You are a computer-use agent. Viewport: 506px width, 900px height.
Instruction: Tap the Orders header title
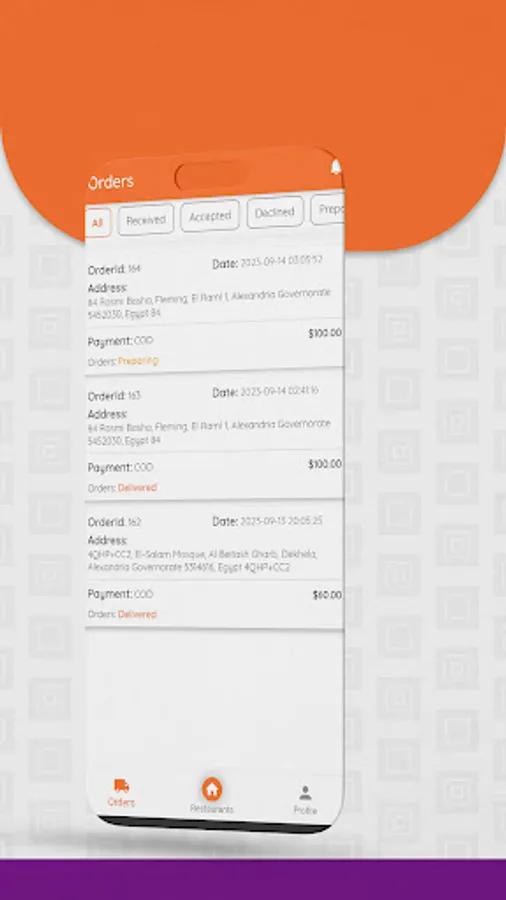pos(111,183)
